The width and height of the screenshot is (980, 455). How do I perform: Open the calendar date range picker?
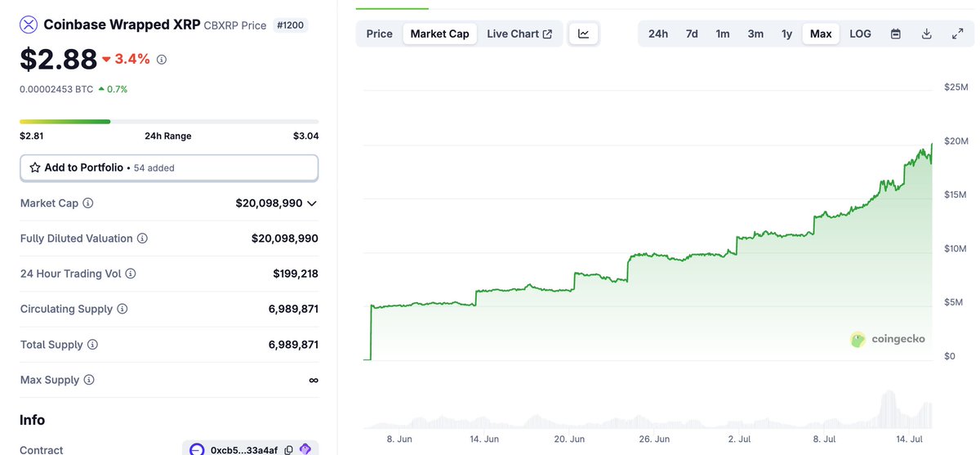(x=896, y=33)
